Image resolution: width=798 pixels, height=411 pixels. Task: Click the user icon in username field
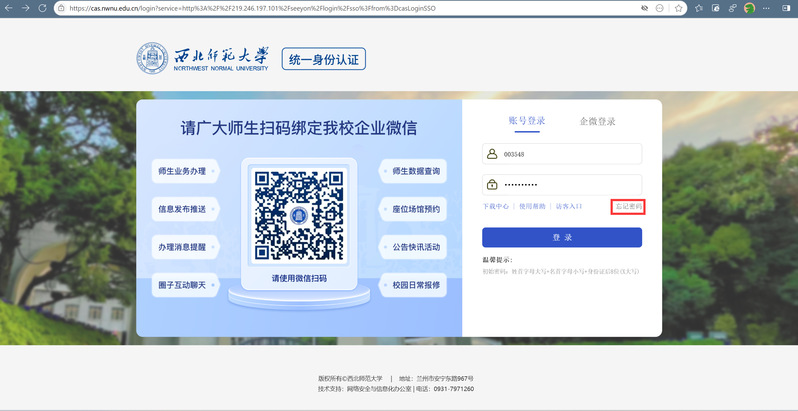[x=492, y=154]
